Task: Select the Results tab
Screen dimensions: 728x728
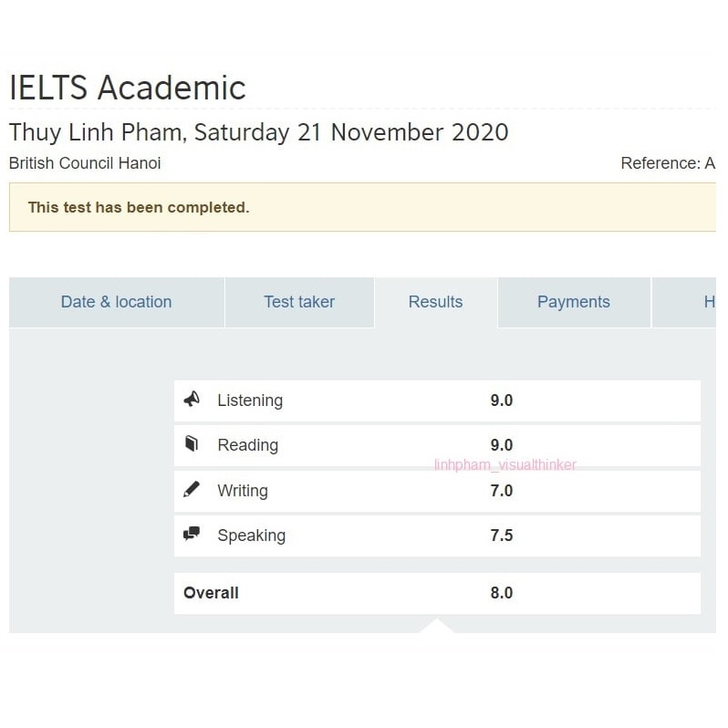Action: [435, 302]
